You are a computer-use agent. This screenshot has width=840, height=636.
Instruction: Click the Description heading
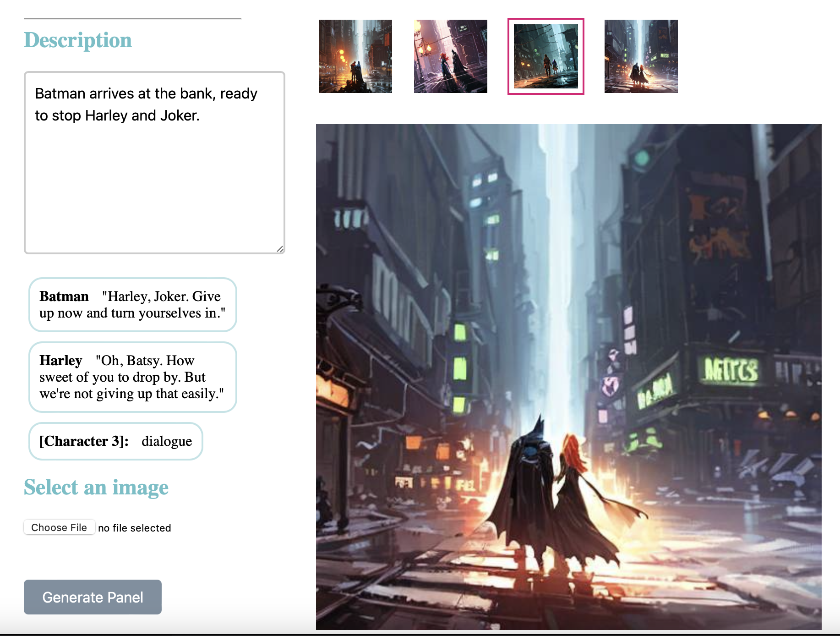78,40
